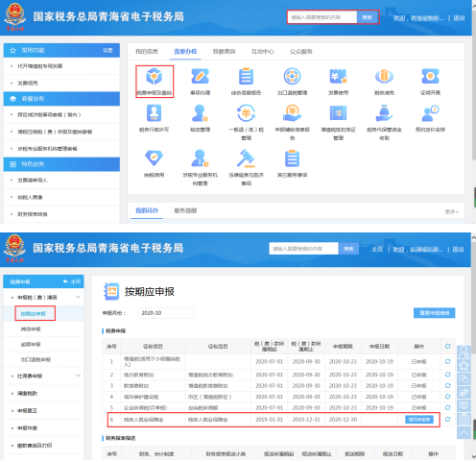Open the 申报月份 2020-10 date picker
This screenshot has width=476, height=462.
(166, 313)
